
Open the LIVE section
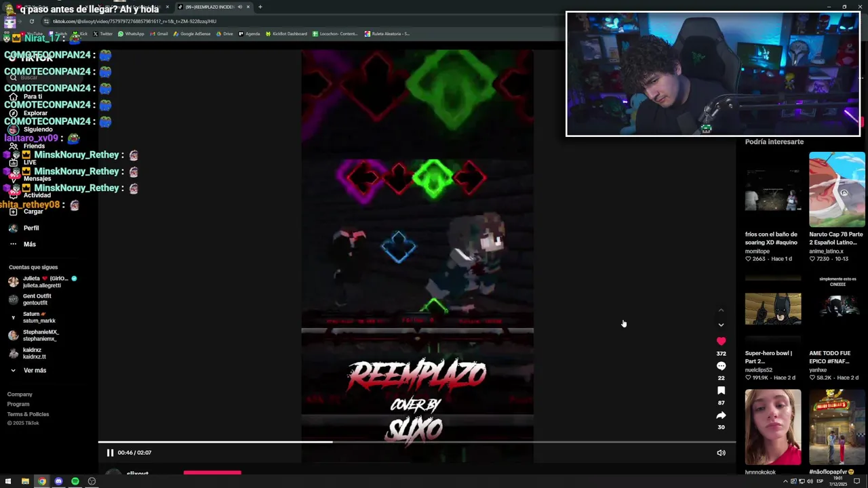coord(23,163)
